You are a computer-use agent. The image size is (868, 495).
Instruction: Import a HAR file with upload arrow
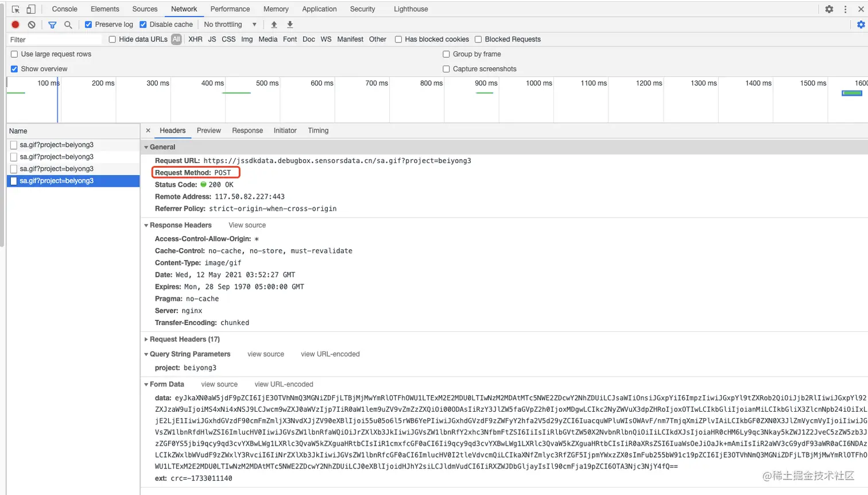pos(274,25)
